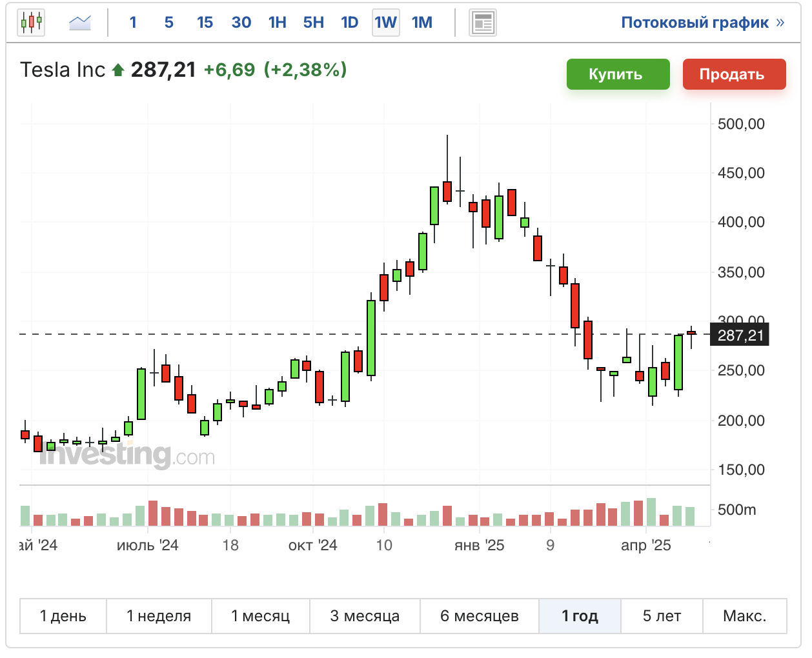Screen dimensions: 812x658
Task: Click the 10 date axis label
Action: (x=384, y=546)
